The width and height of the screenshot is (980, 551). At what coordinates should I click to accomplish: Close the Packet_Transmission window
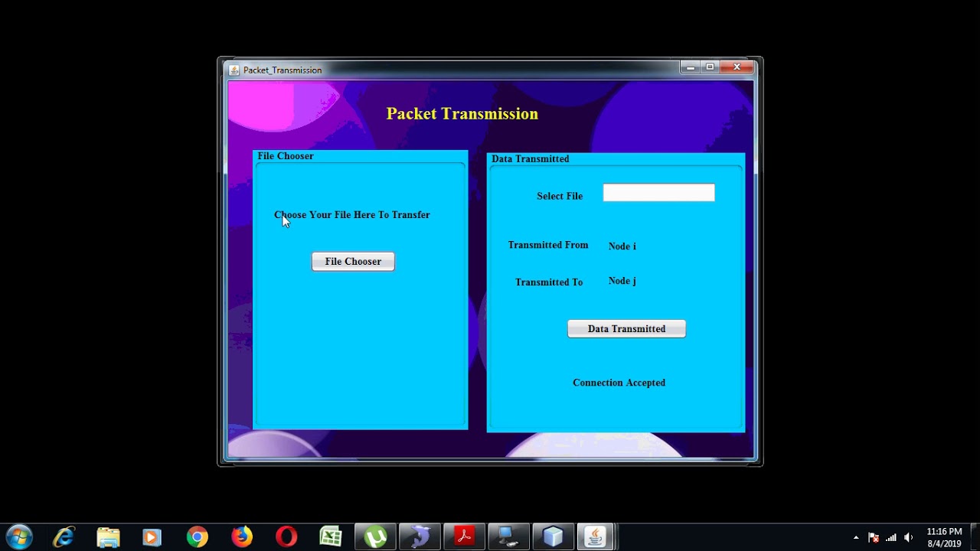coord(737,67)
